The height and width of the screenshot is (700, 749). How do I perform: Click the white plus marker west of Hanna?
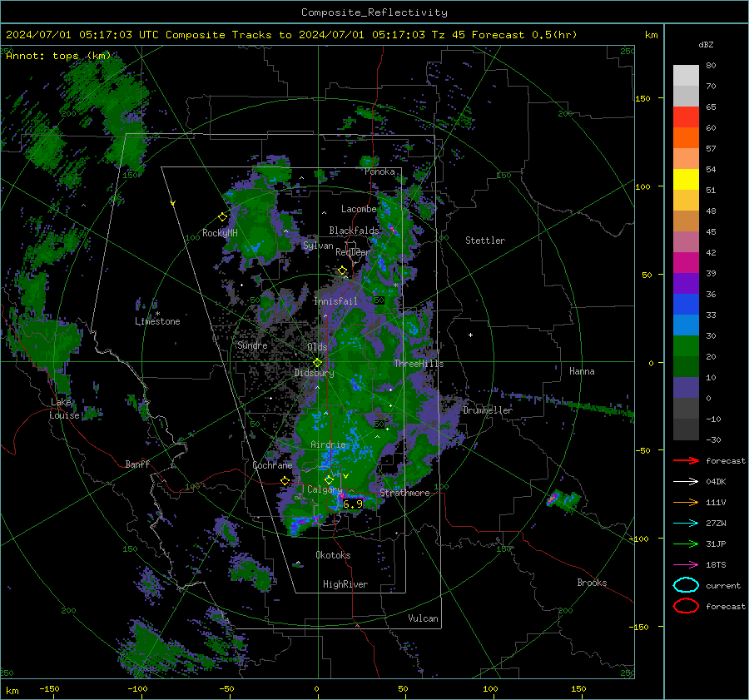pos(470,335)
